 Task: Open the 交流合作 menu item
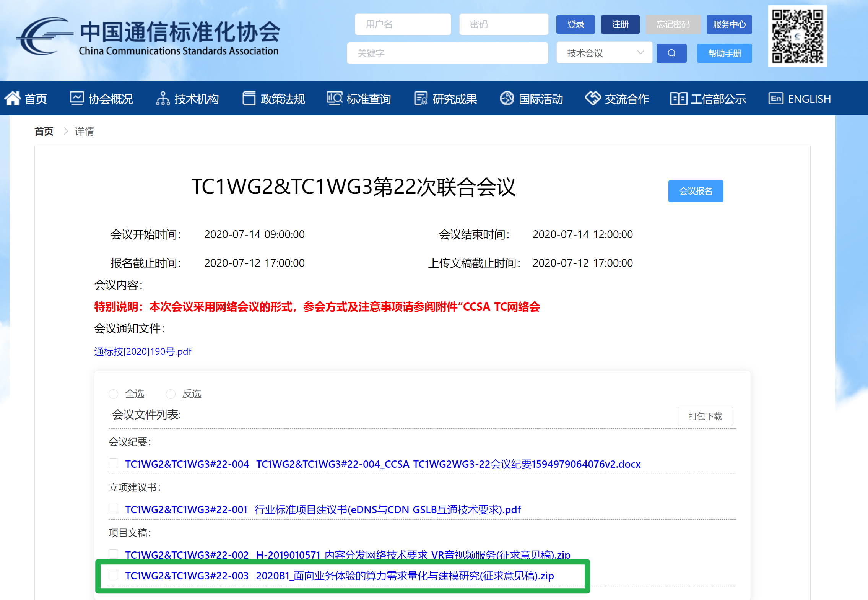coord(627,99)
